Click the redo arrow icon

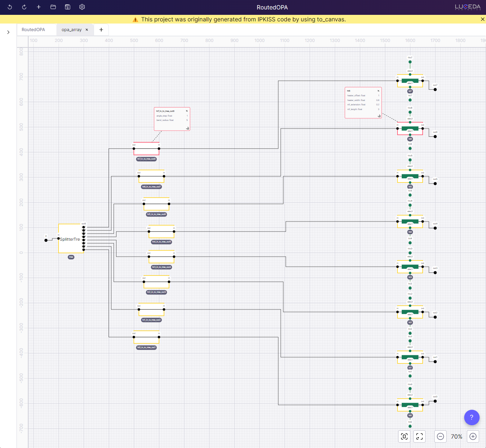[x=24, y=7]
